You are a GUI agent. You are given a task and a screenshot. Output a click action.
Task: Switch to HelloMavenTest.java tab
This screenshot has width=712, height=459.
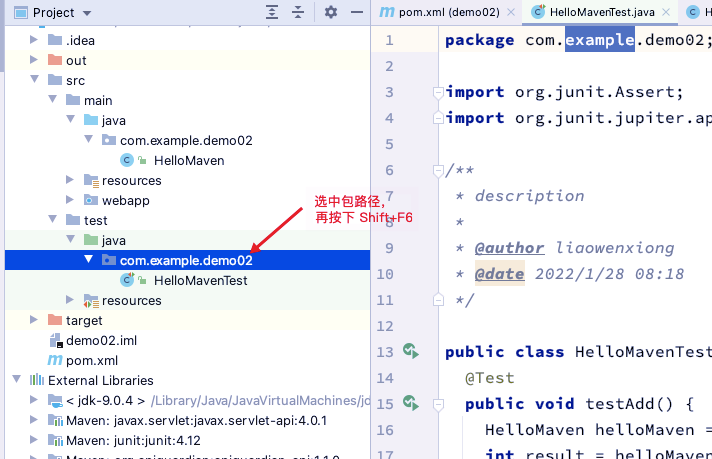coord(602,12)
